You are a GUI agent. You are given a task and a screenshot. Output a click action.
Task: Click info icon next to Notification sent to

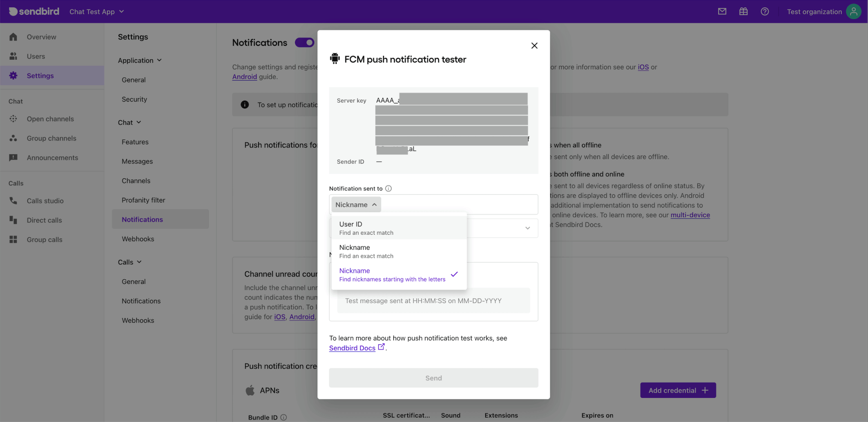pyautogui.click(x=388, y=189)
